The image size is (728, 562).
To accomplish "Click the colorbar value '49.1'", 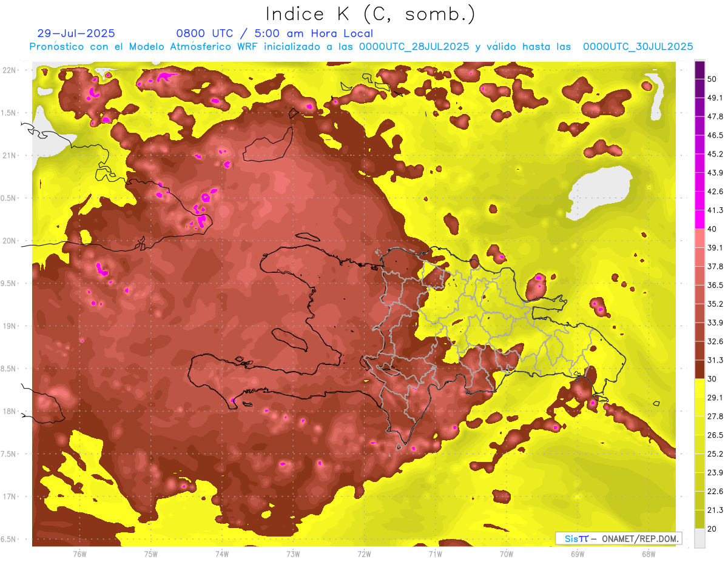I will coord(715,98).
